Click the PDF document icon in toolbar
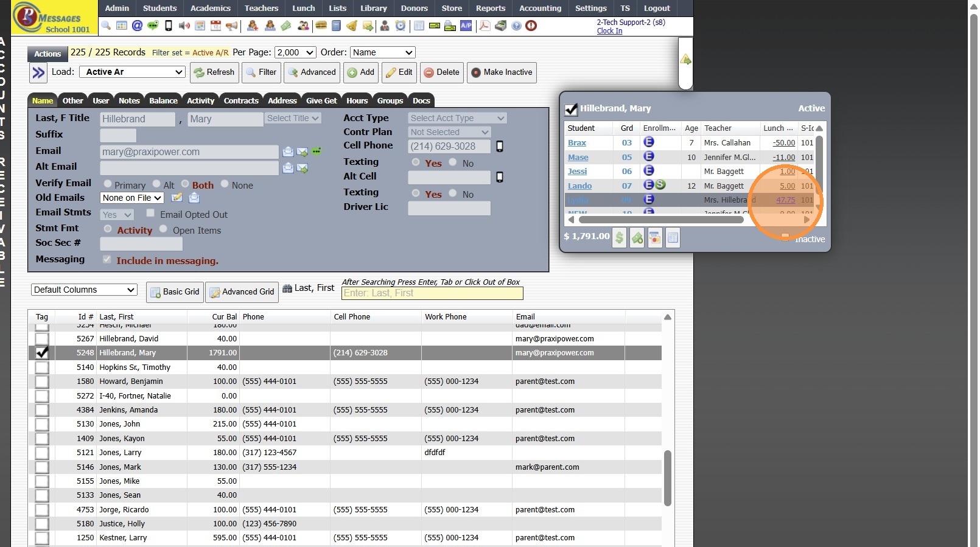Screen dimensions: 980x547 485,26
